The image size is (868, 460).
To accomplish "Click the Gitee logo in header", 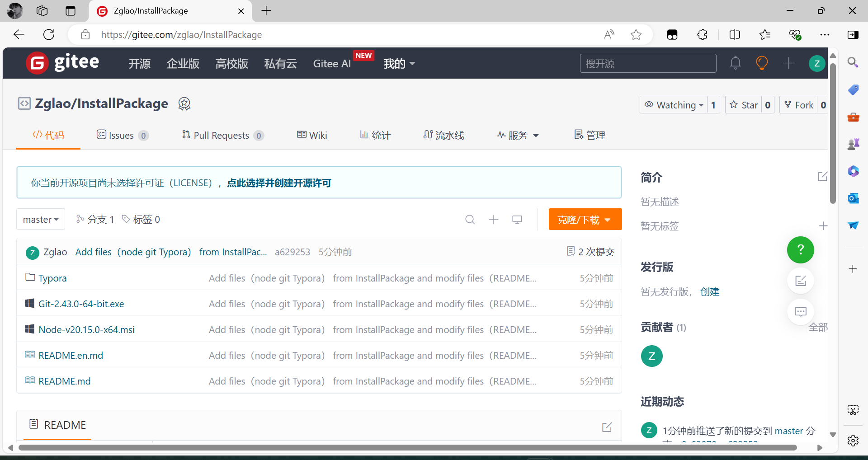I will pyautogui.click(x=62, y=63).
